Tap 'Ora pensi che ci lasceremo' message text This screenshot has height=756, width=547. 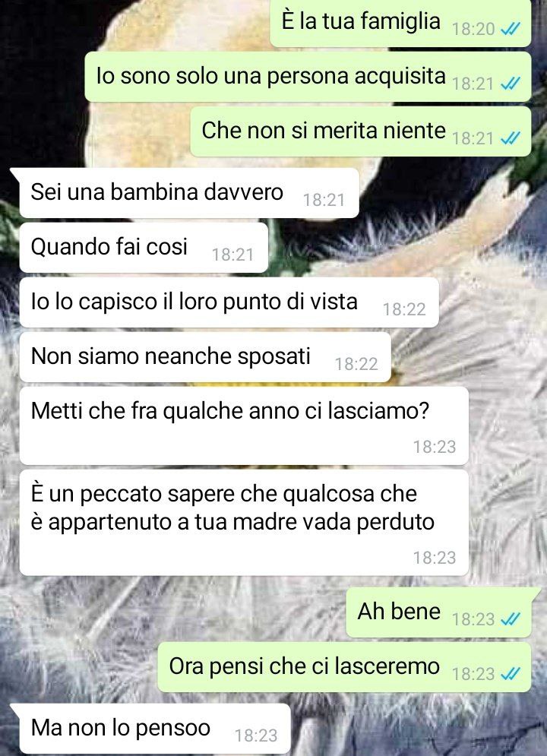[304, 666]
